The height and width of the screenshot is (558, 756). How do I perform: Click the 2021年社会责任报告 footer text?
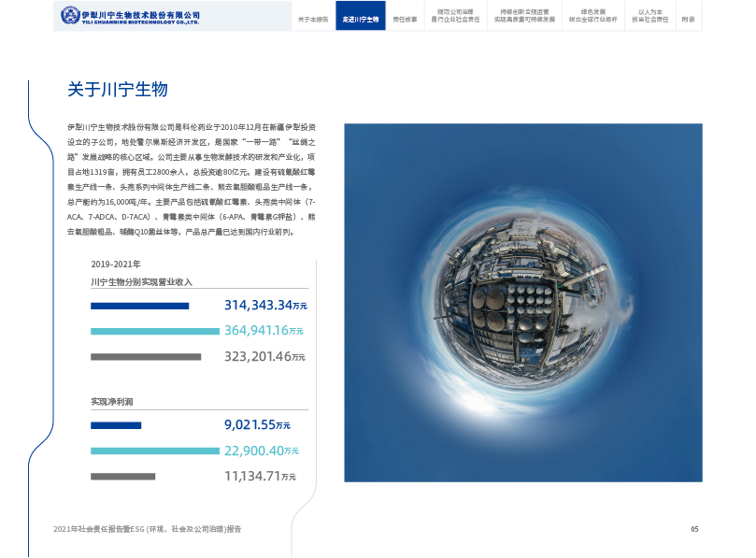pos(148,529)
